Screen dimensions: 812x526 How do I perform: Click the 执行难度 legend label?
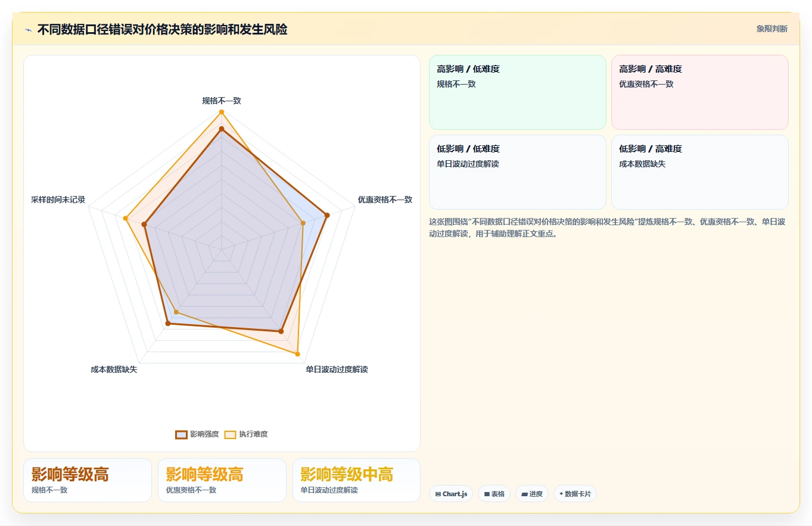pyautogui.click(x=253, y=434)
